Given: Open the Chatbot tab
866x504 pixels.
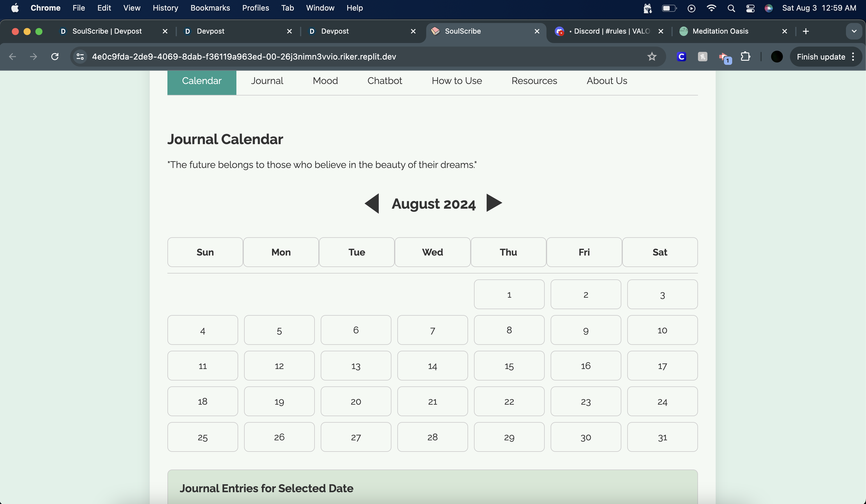Looking at the screenshot, I should coord(384,81).
